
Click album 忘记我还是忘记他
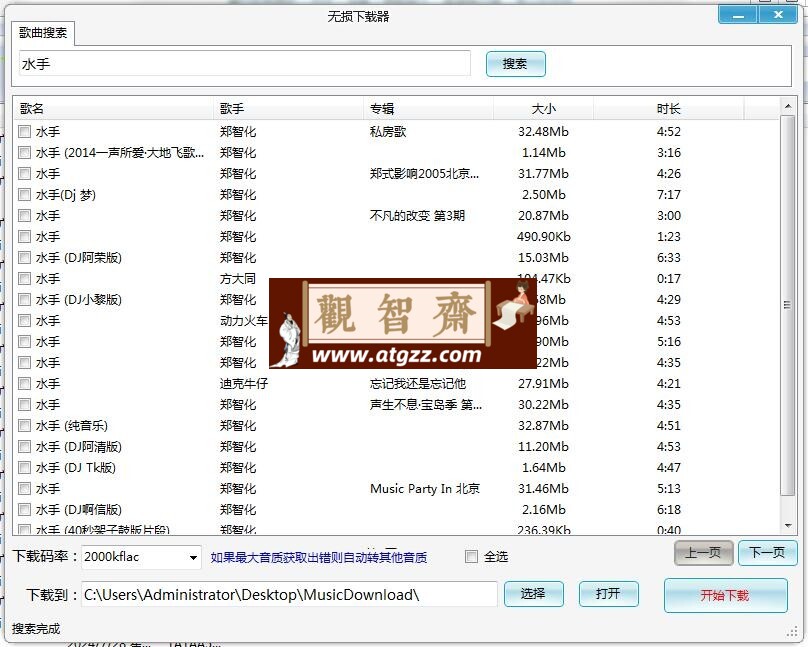tap(418, 384)
